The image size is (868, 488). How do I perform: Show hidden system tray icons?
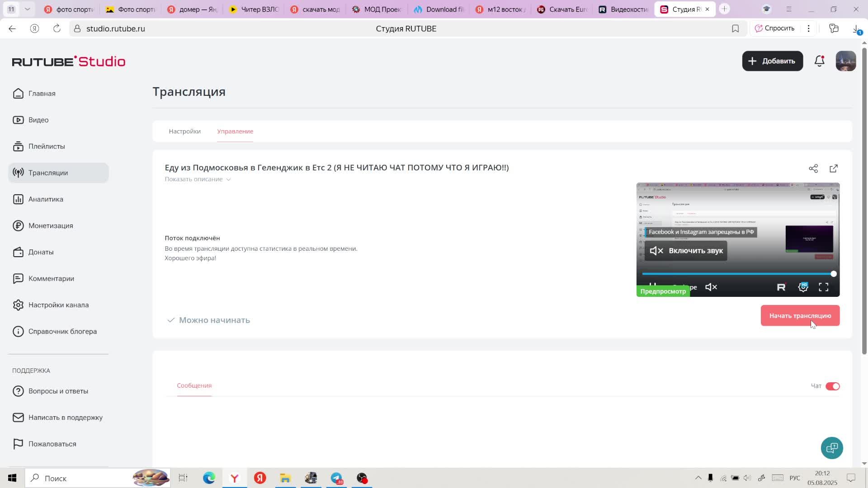[698, 478]
